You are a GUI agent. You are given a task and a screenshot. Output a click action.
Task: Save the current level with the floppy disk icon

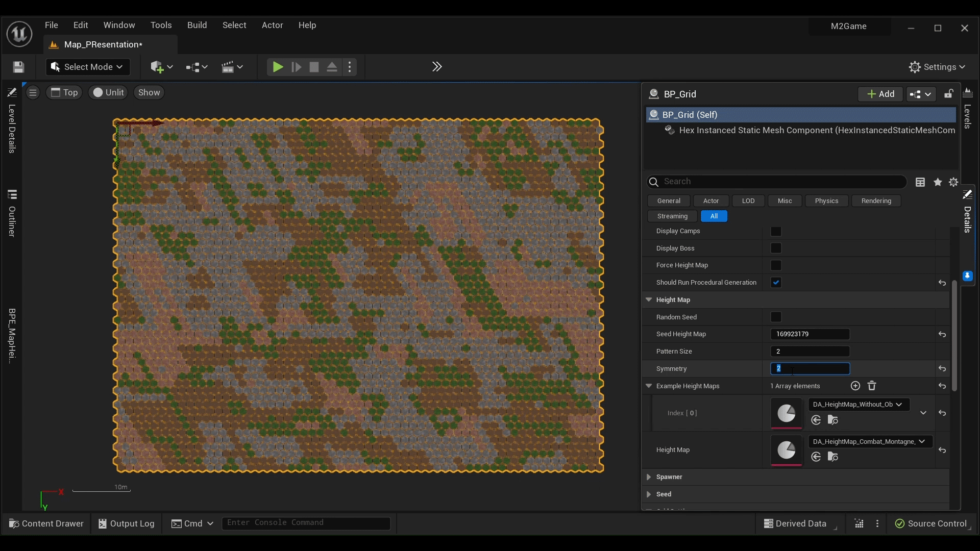click(x=18, y=67)
